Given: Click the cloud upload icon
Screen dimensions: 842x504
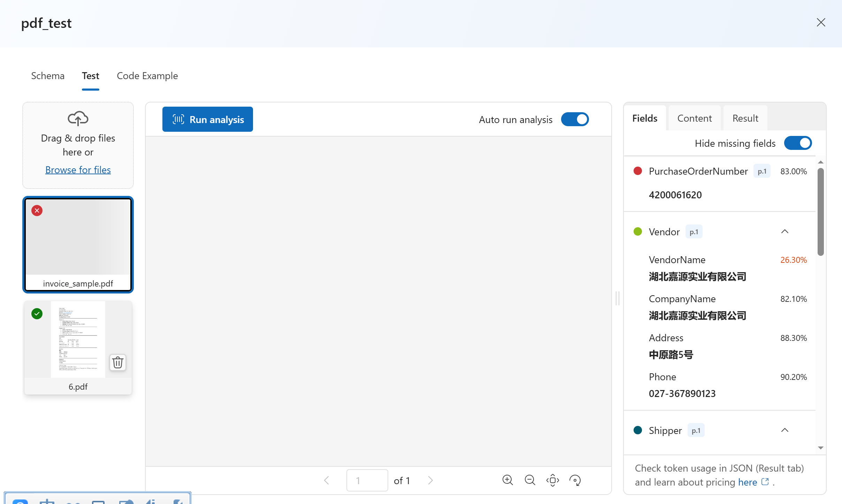Looking at the screenshot, I should [x=78, y=119].
